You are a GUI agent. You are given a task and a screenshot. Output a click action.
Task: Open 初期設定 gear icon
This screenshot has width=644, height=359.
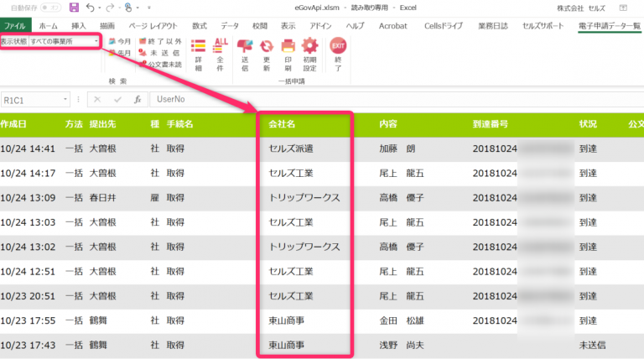click(309, 45)
